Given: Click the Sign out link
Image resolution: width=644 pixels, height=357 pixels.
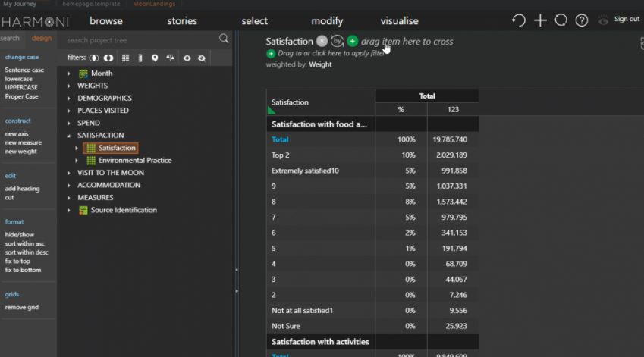Looking at the screenshot, I should tap(627, 20).
